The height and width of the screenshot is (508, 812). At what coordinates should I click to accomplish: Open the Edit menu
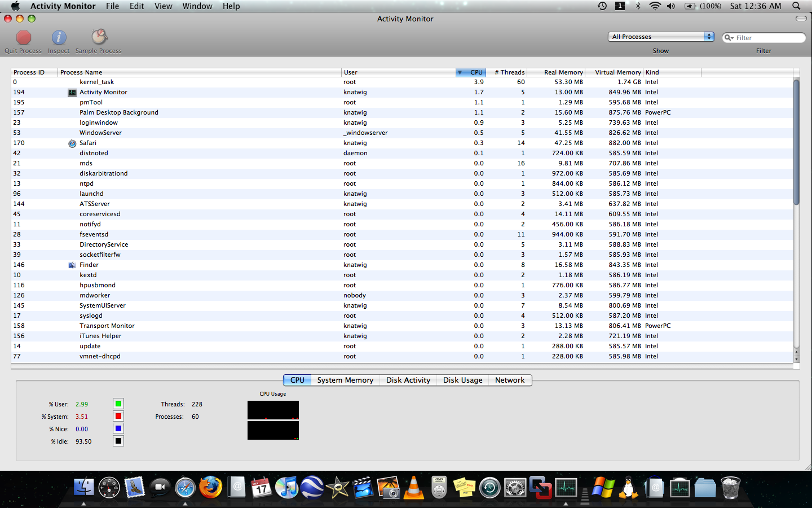pyautogui.click(x=137, y=6)
